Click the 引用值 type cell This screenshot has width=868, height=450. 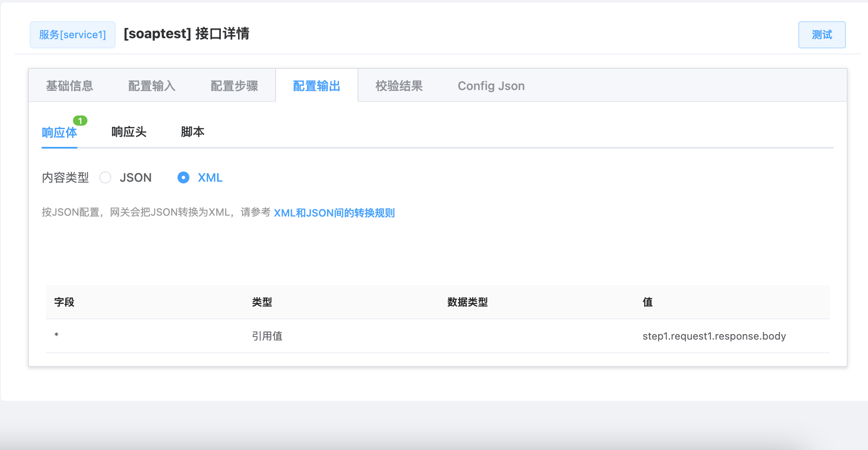267,336
